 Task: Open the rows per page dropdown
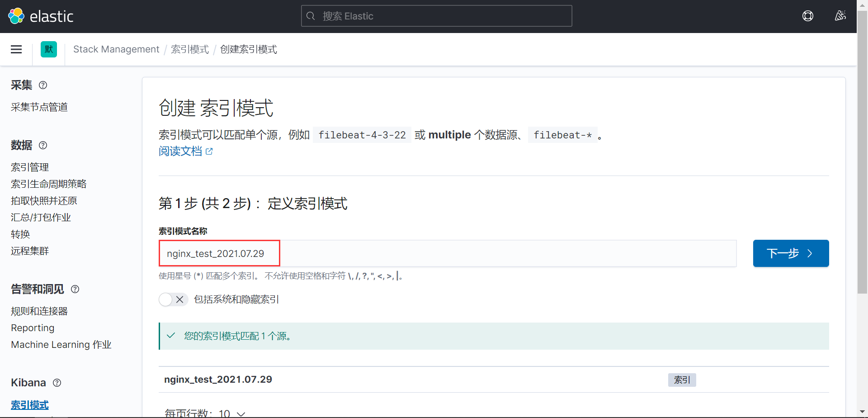tap(205, 413)
